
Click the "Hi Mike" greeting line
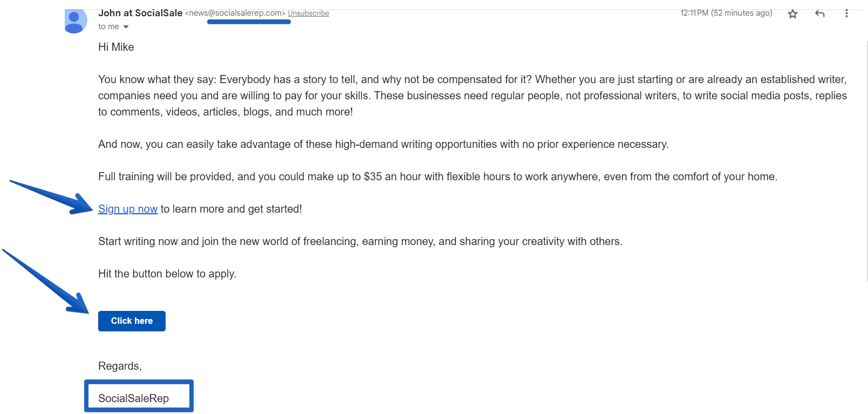coord(116,47)
